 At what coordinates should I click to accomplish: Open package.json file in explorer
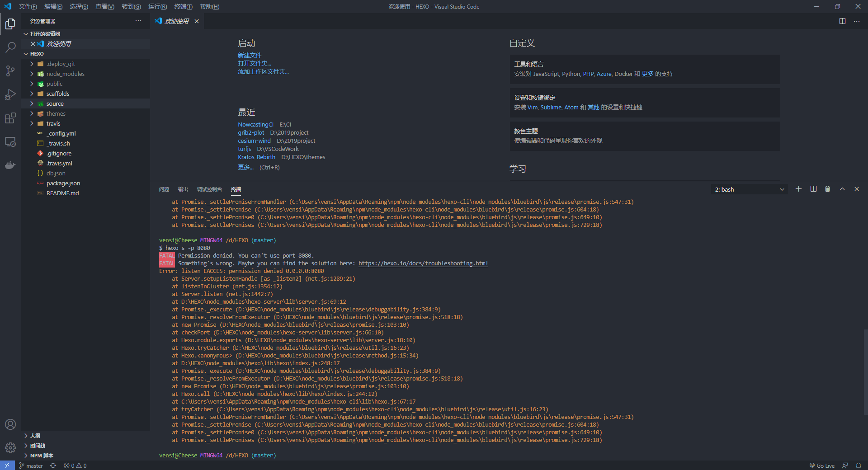coord(85,183)
